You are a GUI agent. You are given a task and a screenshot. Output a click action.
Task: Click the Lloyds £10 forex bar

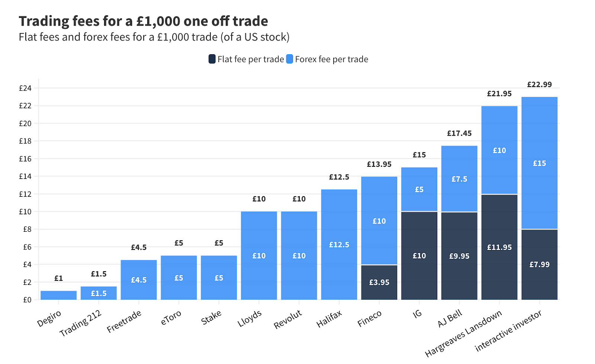(259, 256)
